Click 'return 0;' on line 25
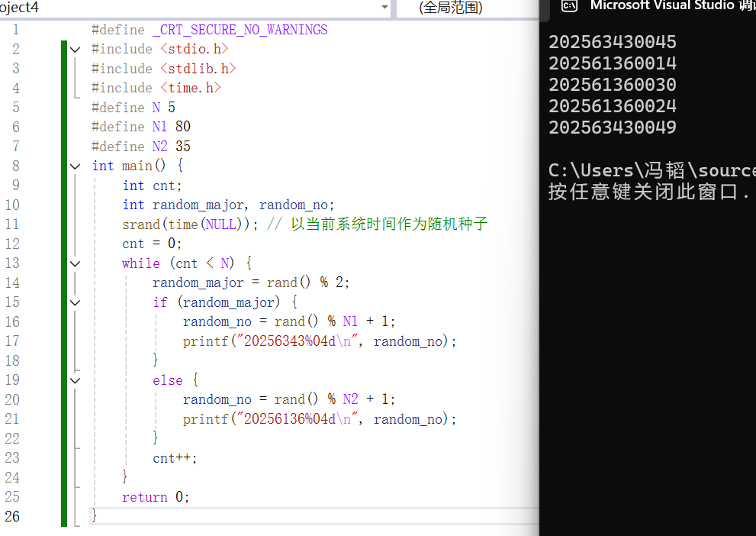 coord(156,497)
